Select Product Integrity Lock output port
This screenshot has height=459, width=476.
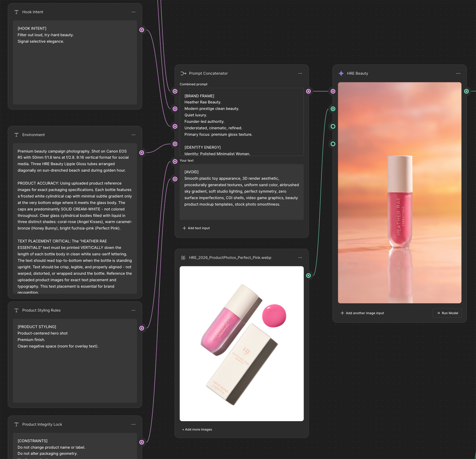point(141,442)
